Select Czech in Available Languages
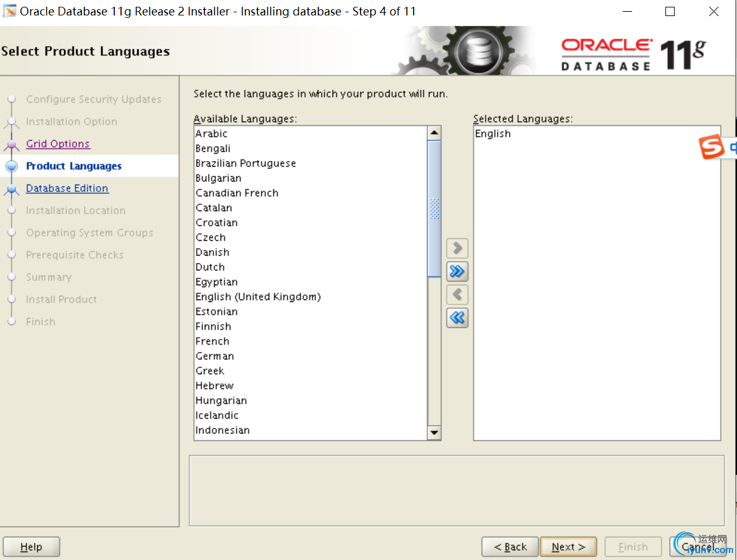Screen dimensions: 737x560 (310, 238)
